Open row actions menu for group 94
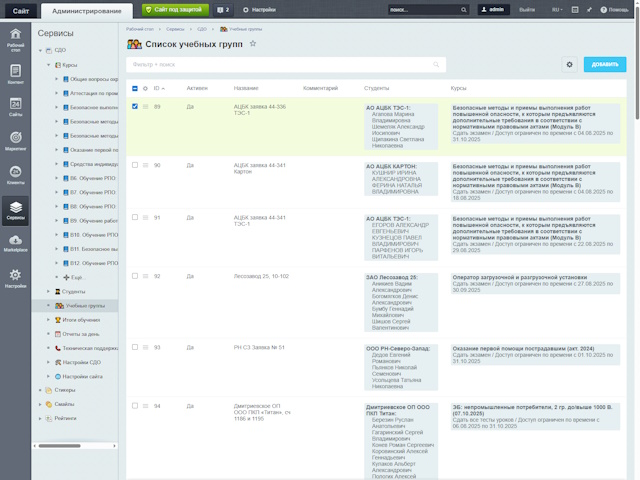640x480 pixels. coord(145,406)
